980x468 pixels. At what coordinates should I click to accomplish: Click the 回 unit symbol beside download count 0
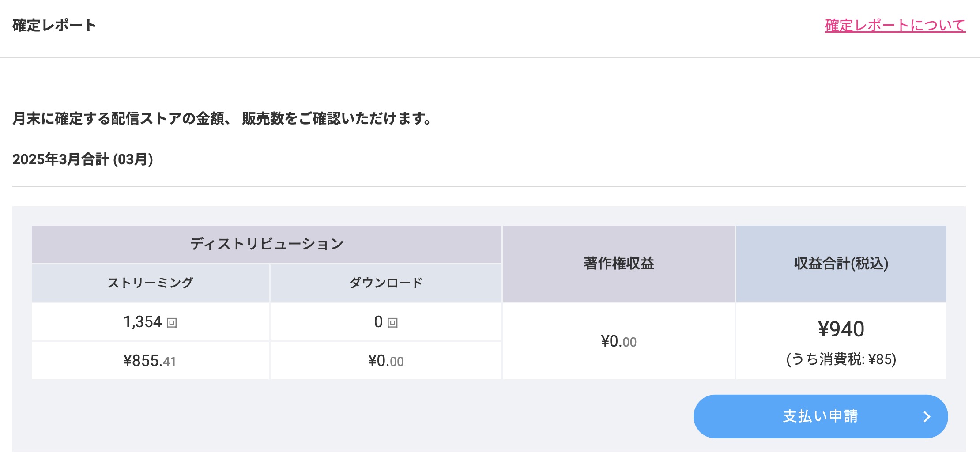(392, 323)
